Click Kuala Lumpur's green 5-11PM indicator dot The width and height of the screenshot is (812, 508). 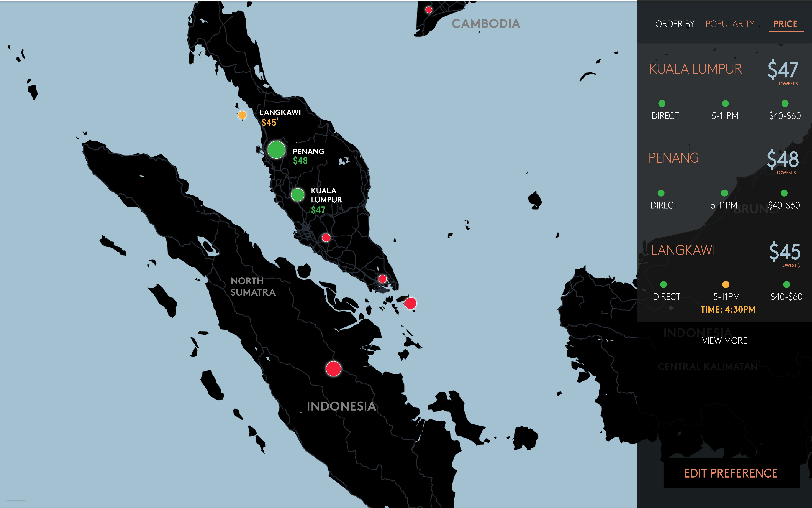[x=725, y=104]
